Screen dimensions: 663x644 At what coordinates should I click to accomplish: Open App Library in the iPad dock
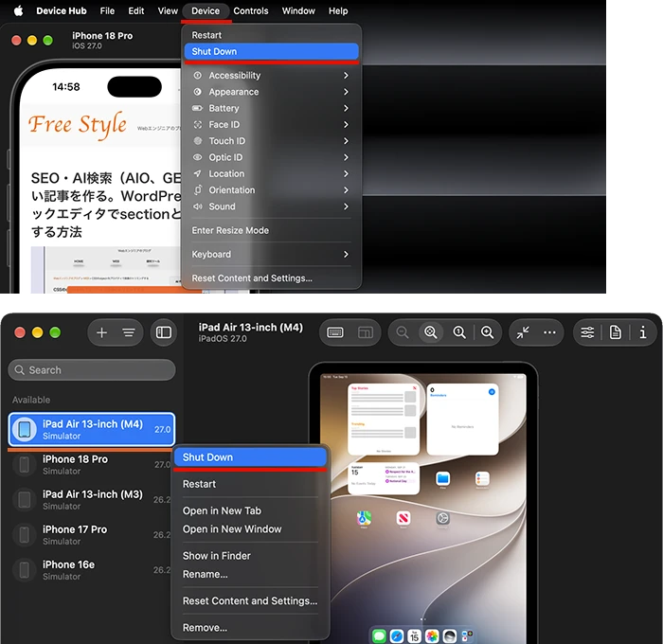467,636
